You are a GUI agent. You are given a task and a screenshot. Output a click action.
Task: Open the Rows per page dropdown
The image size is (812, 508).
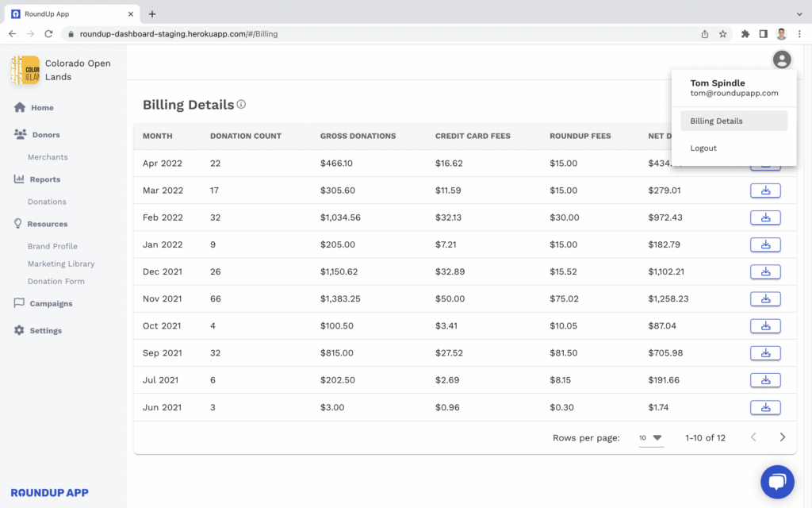click(x=651, y=437)
